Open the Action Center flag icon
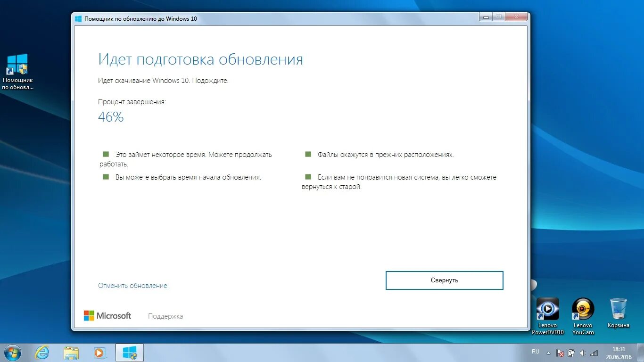The image size is (644, 362). (x=560, y=353)
